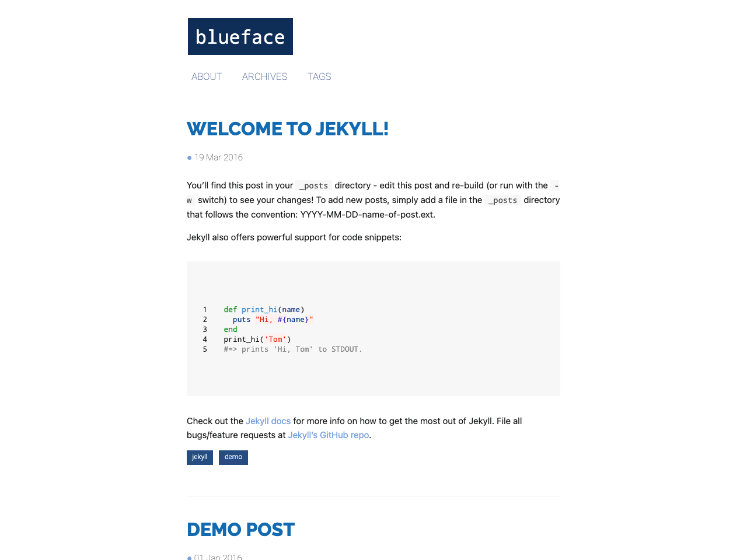Viewport: 747px width, 560px height.
Task: Visit Jekyll's GitHub repo
Action: [x=328, y=435]
